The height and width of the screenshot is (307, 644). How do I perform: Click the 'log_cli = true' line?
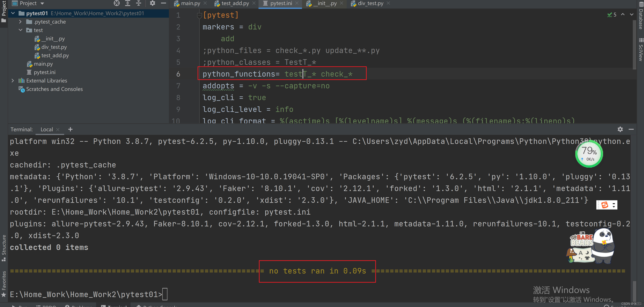click(x=234, y=98)
